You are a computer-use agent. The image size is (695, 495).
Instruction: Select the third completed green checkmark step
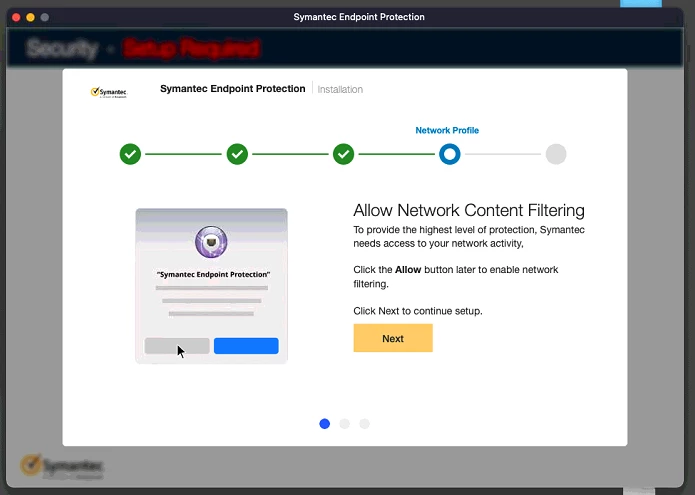tap(344, 154)
